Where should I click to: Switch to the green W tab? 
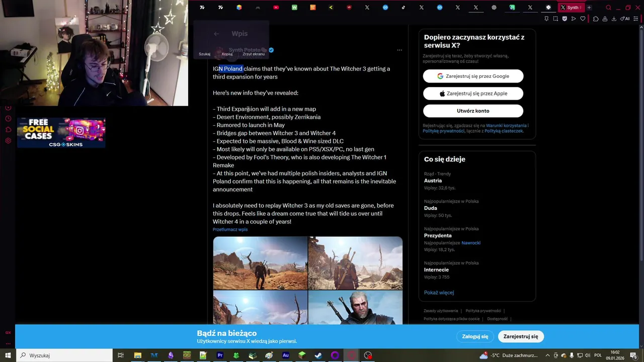294,8
